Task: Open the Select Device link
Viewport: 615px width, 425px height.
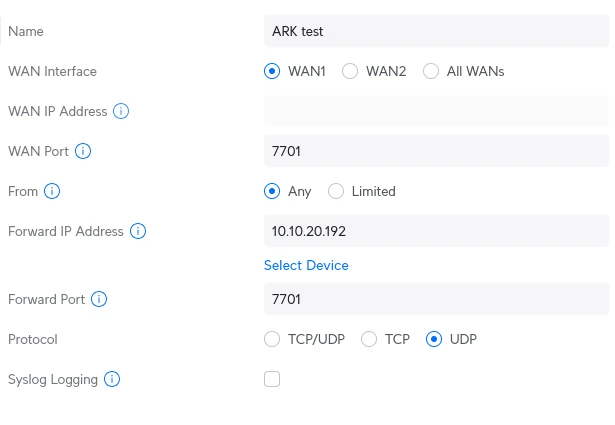Action: pos(306,265)
